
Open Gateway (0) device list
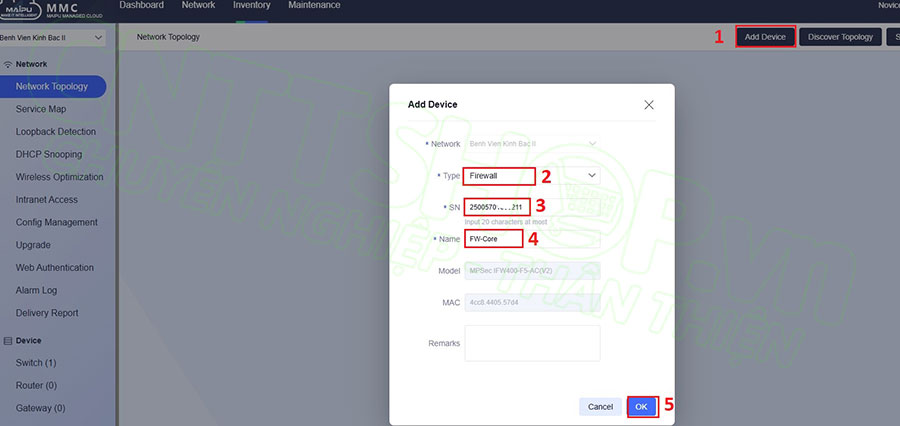[x=40, y=408]
